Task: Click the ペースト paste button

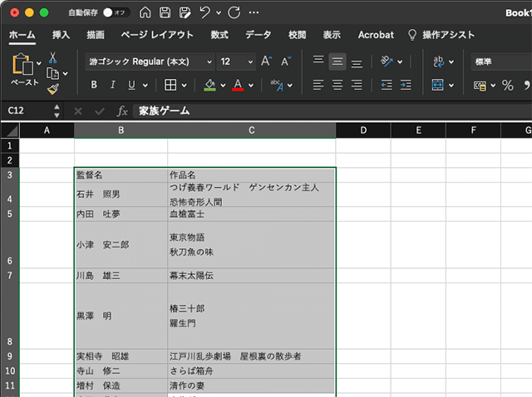Action: pos(24,71)
